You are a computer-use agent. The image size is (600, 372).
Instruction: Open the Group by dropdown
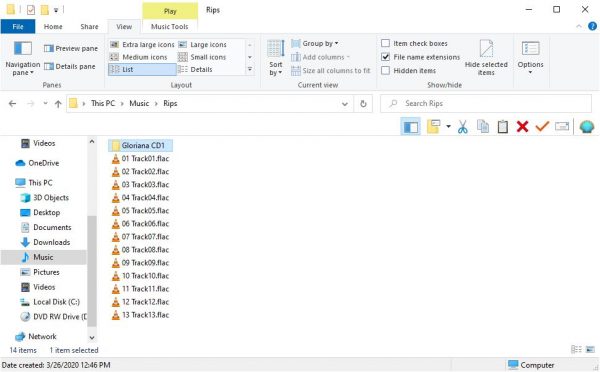click(x=315, y=43)
